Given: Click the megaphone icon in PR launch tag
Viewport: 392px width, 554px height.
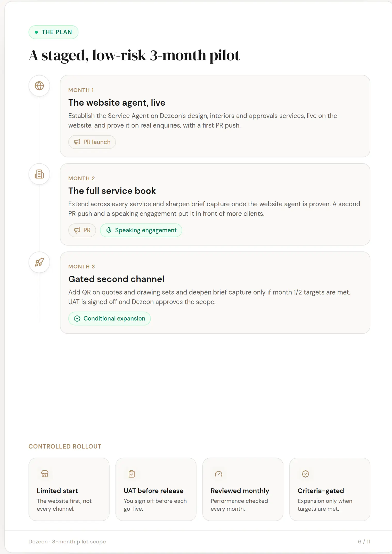Looking at the screenshot, I should pos(77,142).
